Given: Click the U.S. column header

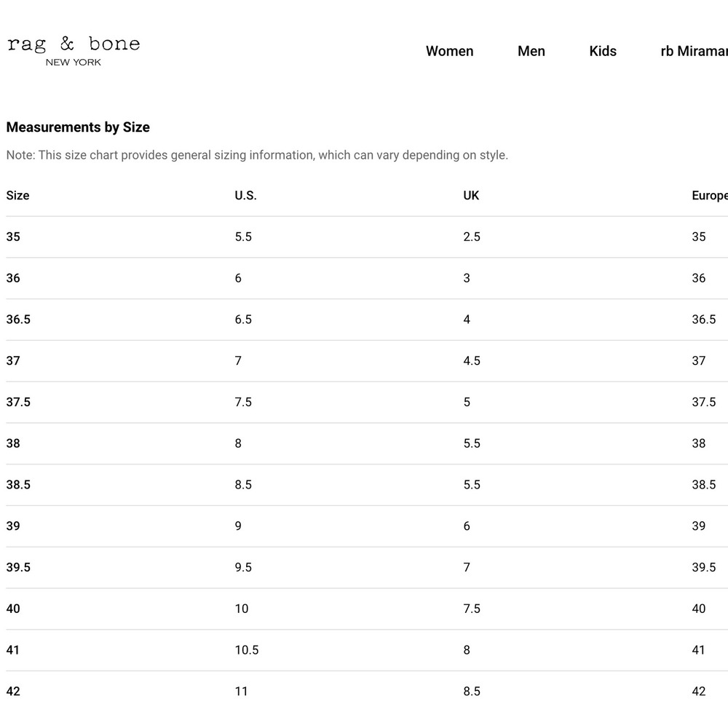Looking at the screenshot, I should (245, 195).
